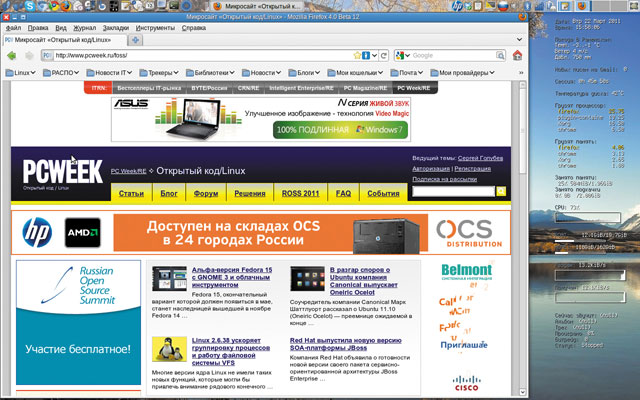Open the Linux 2.6.38 article link
640x400 pixels.
tap(231, 351)
